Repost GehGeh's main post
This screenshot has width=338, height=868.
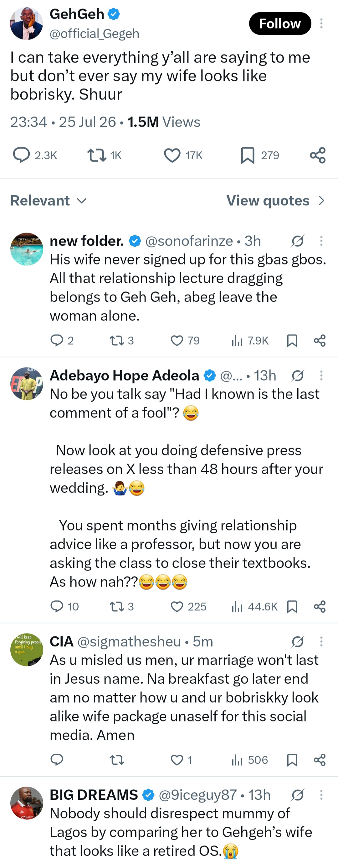click(x=96, y=155)
